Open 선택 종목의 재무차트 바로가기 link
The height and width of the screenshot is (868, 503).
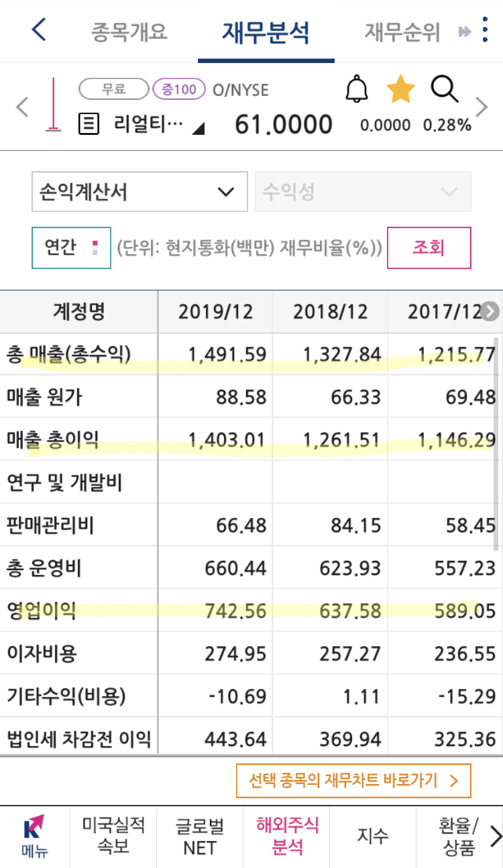(x=353, y=781)
